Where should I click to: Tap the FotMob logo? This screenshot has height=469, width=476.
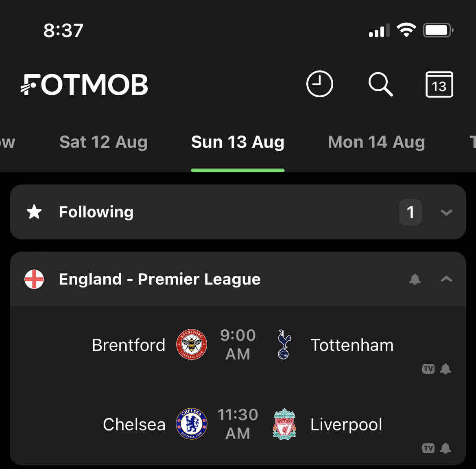tap(85, 85)
